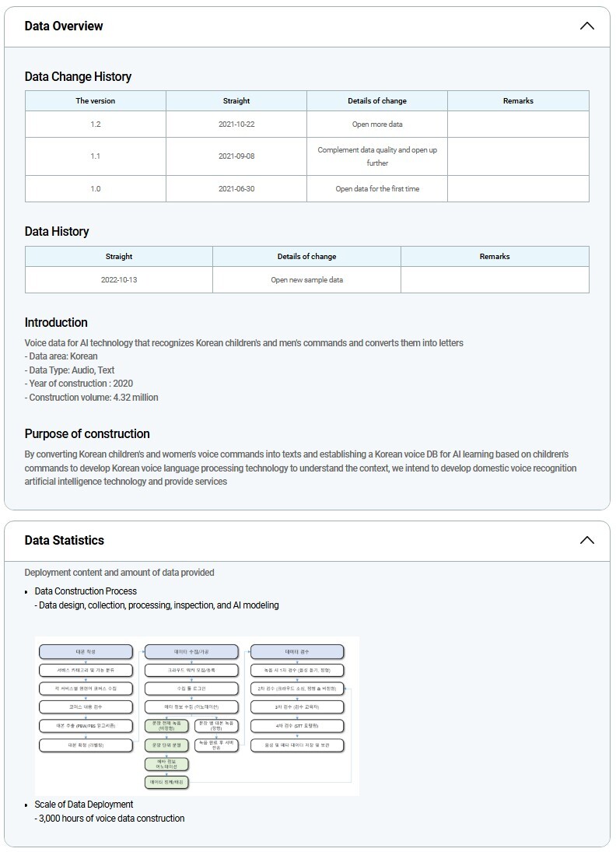Click the 2022-10-13 Data History date
The height and width of the screenshot is (852, 616).
click(x=119, y=280)
